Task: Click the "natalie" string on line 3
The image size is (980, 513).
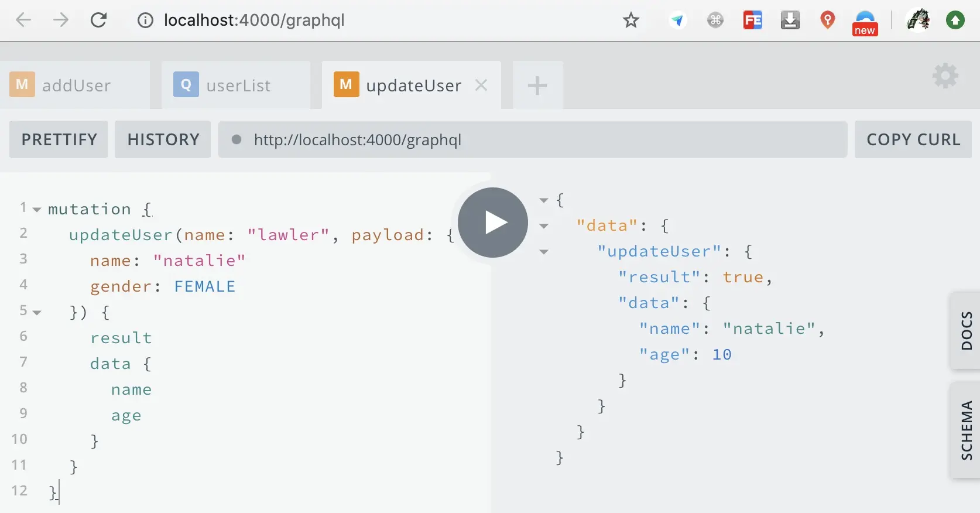Action: pos(199,261)
